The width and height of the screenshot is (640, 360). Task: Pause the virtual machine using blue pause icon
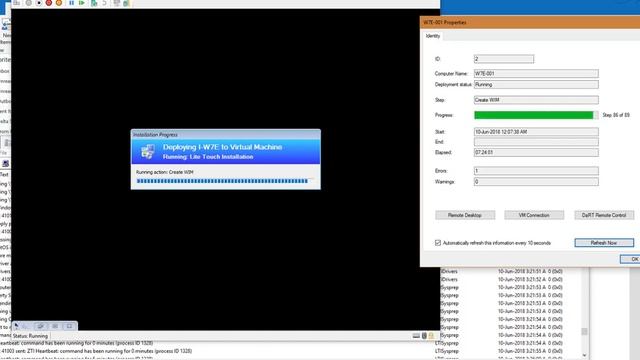(x=71, y=3)
